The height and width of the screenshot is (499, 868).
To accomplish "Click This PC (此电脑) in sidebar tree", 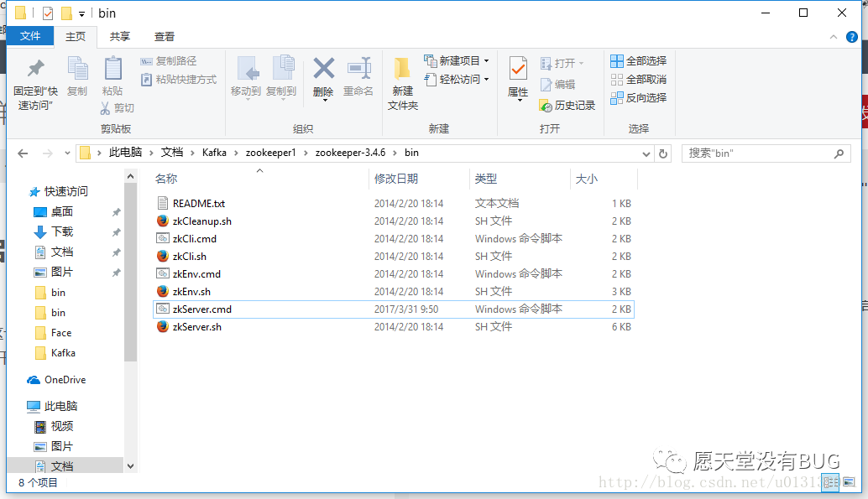I will tap(60, 406).
